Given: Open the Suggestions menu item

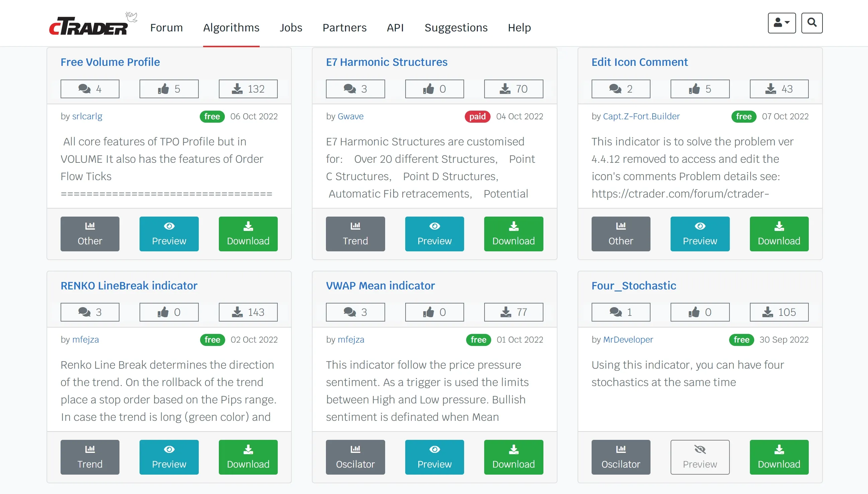Looking at the screenshot, I should tap(456, 27).
